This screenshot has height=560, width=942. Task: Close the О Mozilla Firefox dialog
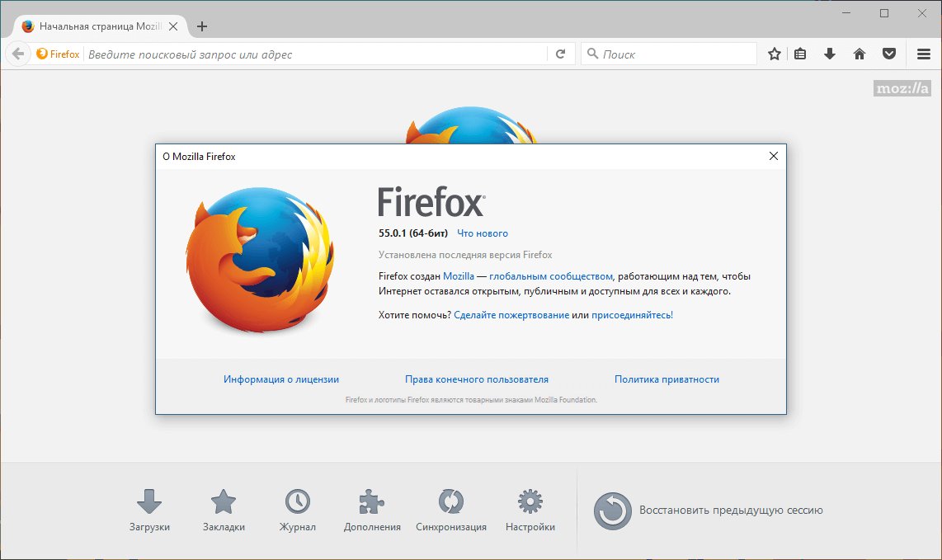click(x=774, y=156)
